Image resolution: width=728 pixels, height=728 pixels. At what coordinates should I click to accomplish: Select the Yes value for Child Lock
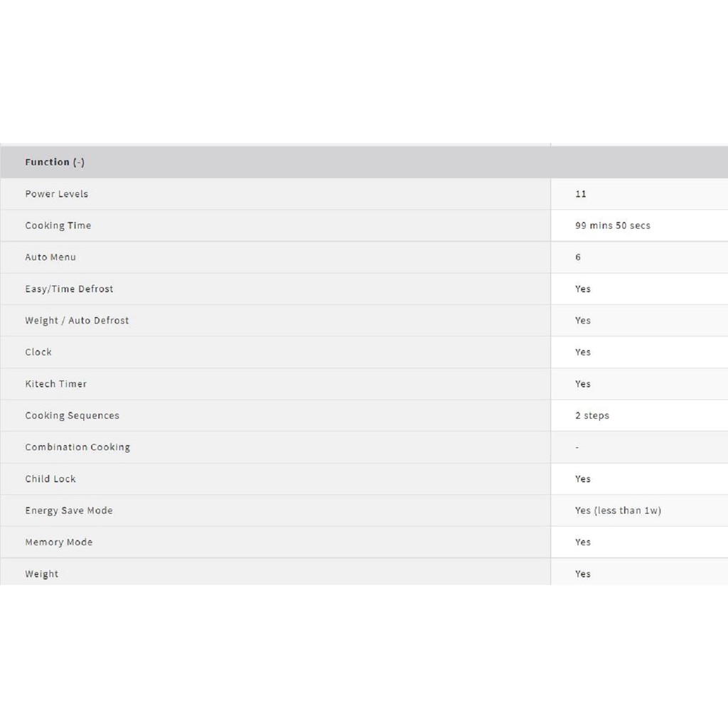tap(583, 478)
